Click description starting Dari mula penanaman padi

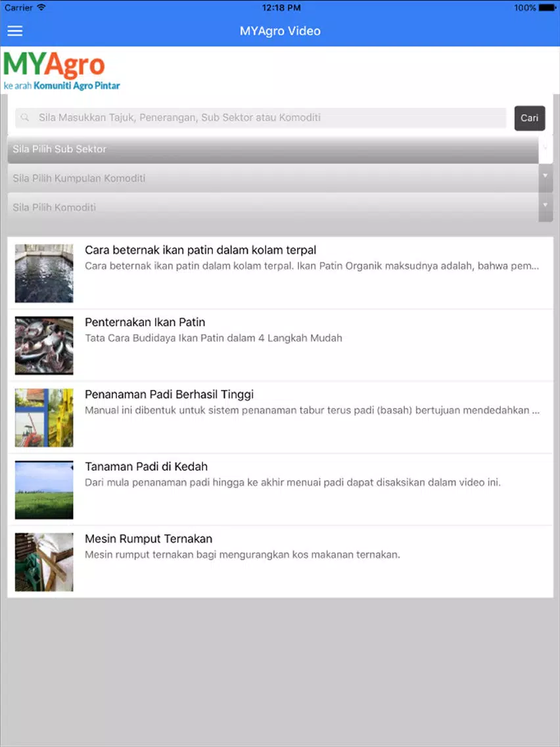tap(293, 483)
